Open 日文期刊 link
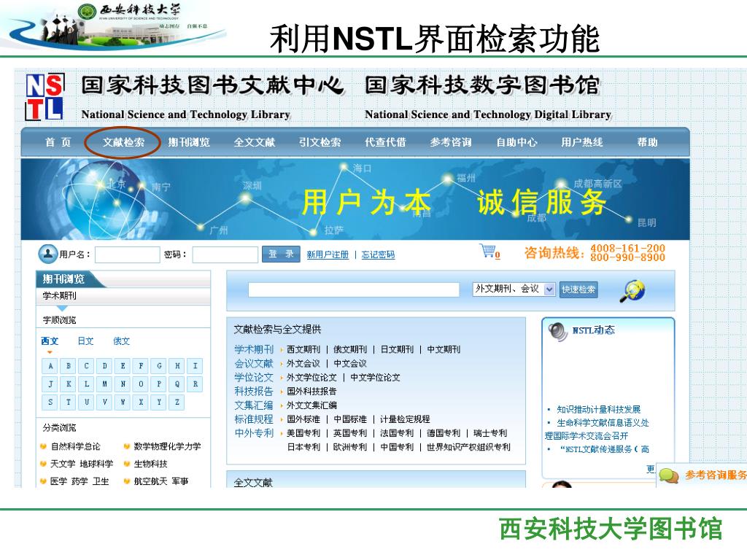Viewport: 747px width, 560px height. (397, 349)
